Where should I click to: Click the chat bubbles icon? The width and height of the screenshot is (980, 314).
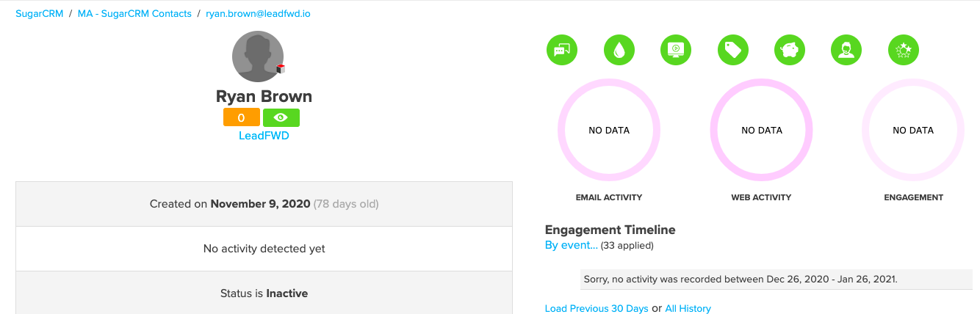562,50
